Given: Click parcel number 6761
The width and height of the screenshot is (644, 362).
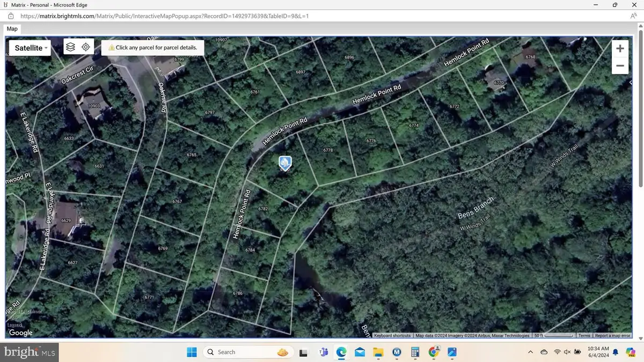Looking at the screenshot, I should 255,92.
